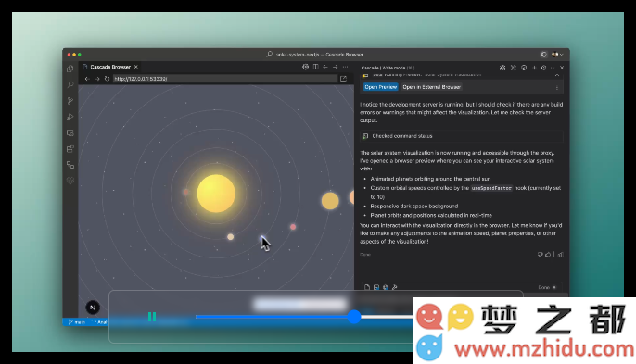Open the Search icon in activity bar
Image resolution: width=636 pixels, height=364 pixels.
70,84
